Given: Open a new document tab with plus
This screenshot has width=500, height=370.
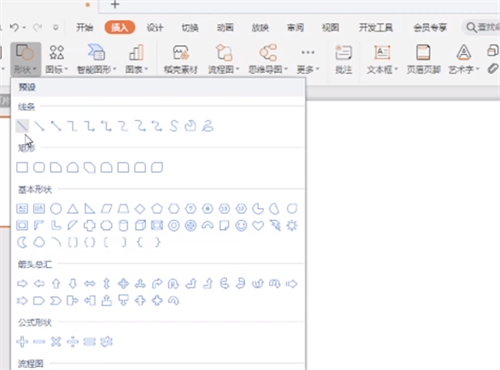Looking at the screenshot, I should [x=115, y=4].
